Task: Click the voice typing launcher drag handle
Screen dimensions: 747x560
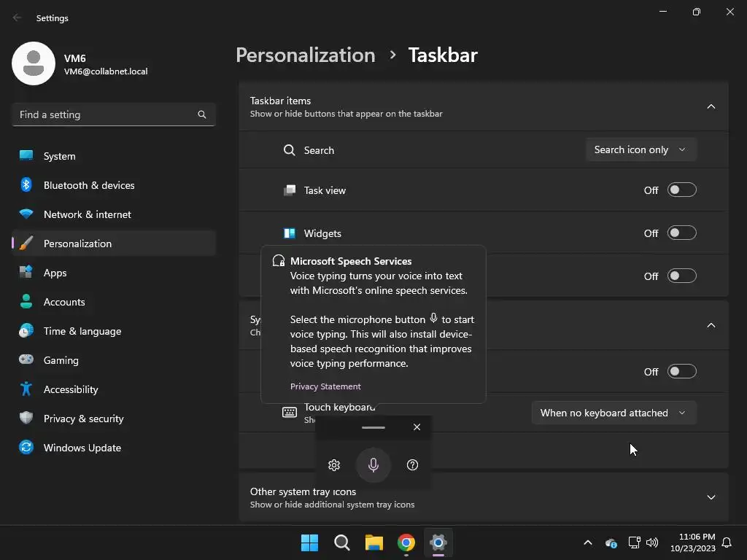Action: (373, 427)
